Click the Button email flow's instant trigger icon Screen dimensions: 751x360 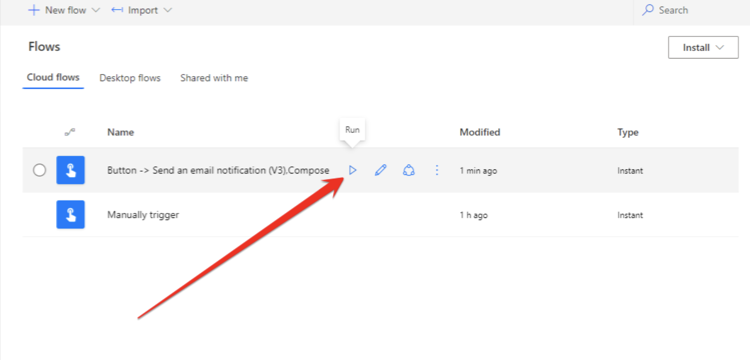[x=70, y=170]
